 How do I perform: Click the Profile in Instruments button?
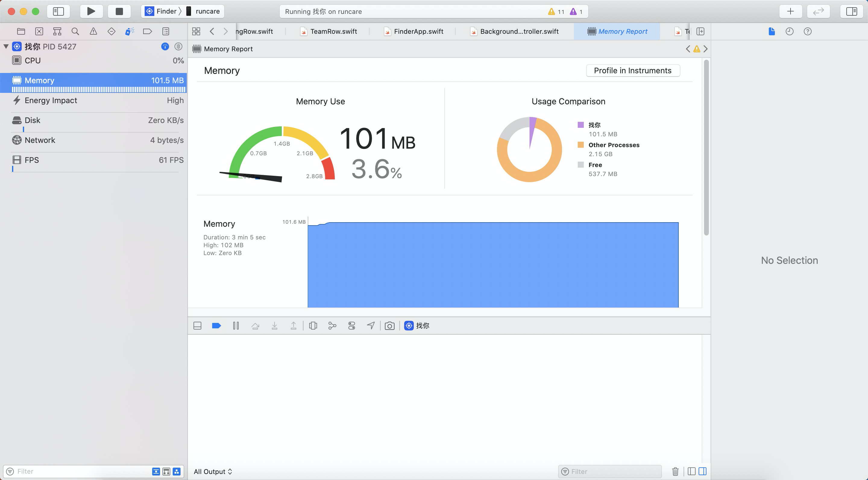coord(633,71)
